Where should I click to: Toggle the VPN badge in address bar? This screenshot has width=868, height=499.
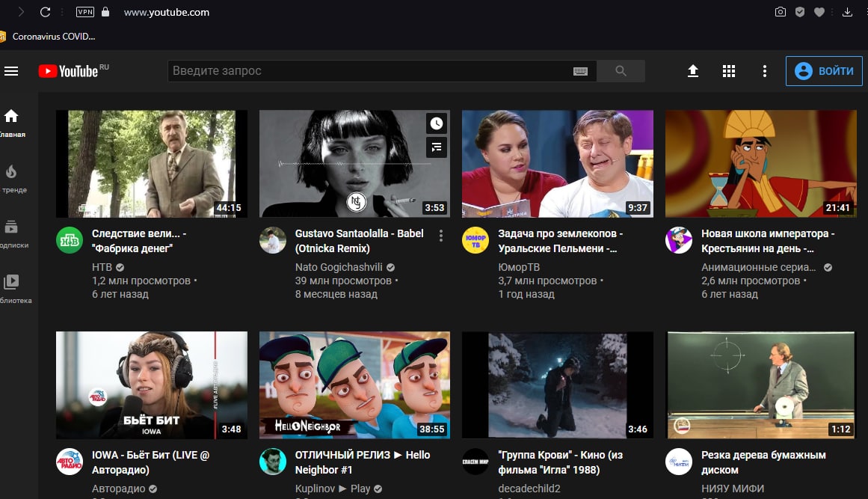[84, 12]
